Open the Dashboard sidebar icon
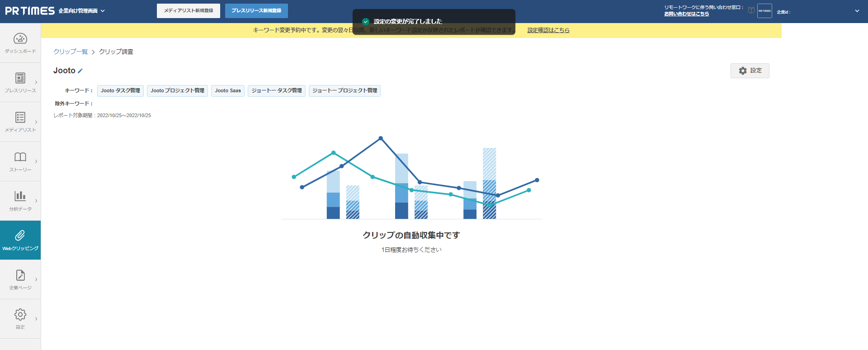The image size is (868, 350). coord(20,38)
